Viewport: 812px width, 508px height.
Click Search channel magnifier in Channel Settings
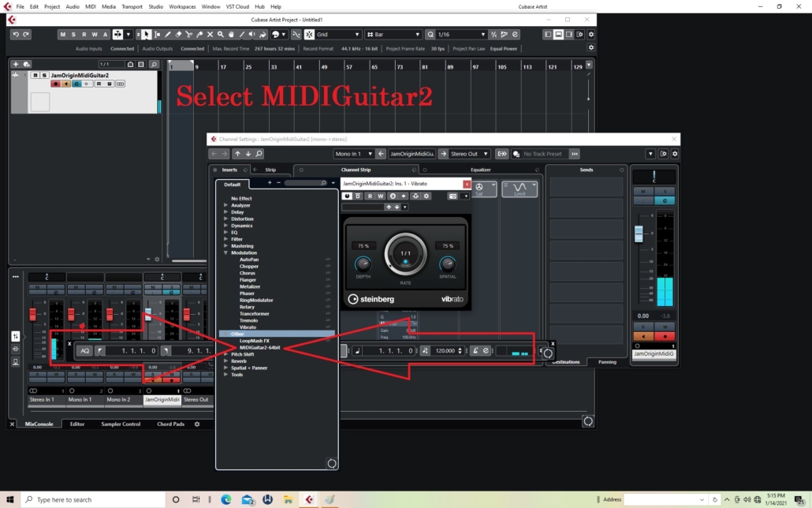pyautogui.click(x=259, y=154)
